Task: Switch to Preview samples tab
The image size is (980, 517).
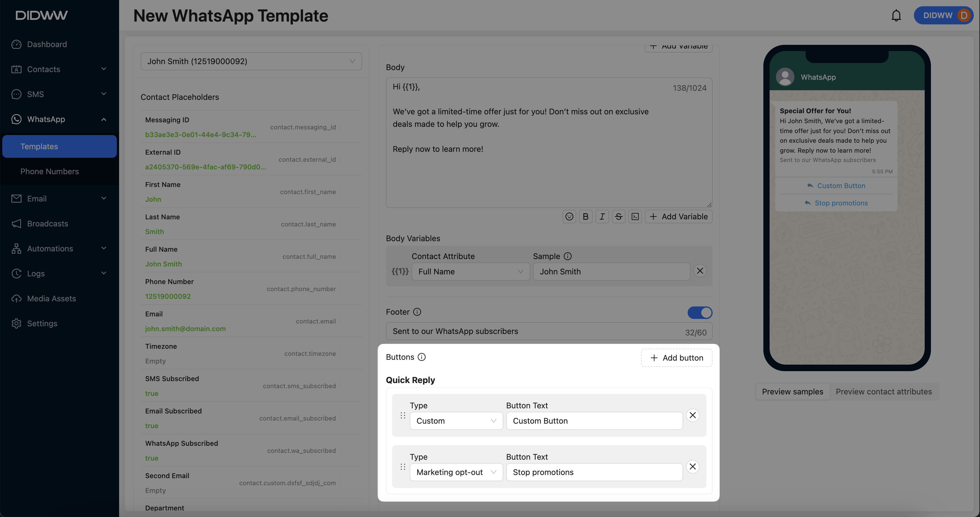Action: pos(792,392)
